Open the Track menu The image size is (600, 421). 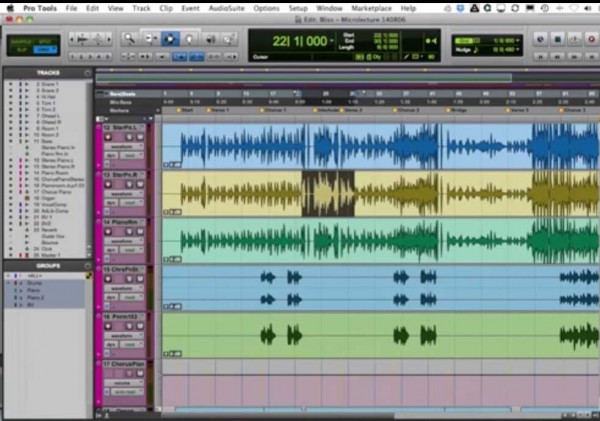coord(141,8)
